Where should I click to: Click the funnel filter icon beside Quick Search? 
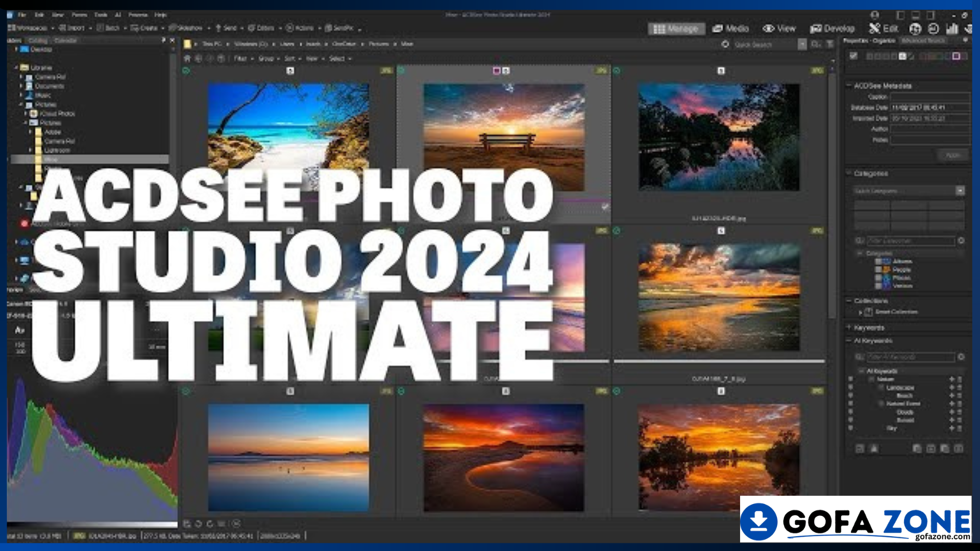pos(830,45)
